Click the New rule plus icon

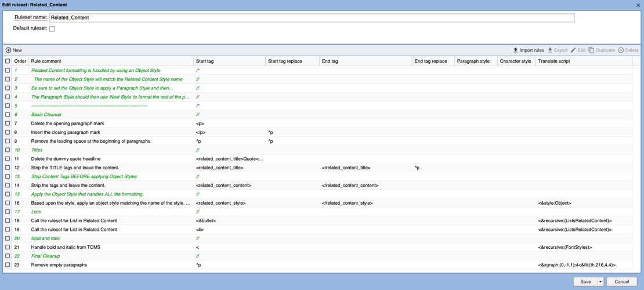tap(8, 50)
